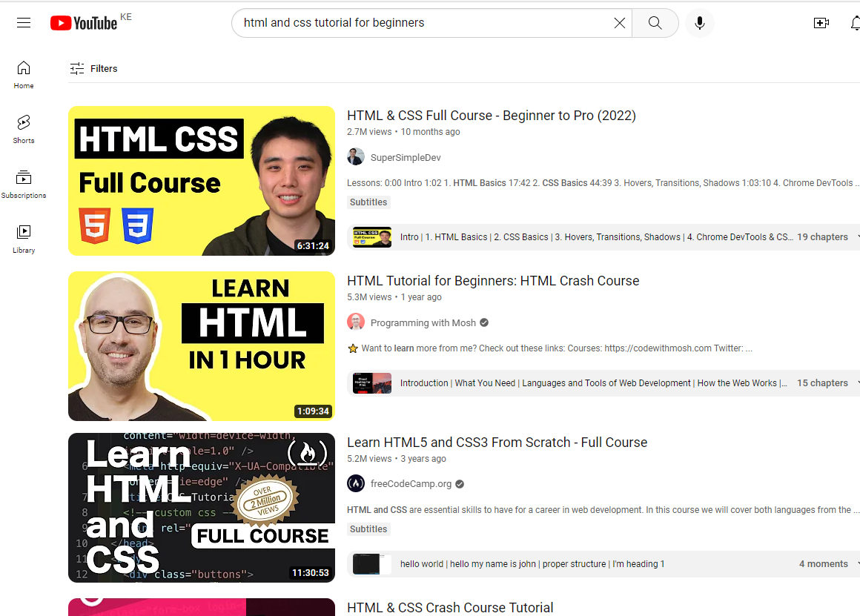Viewport: 860px width, 616px height.
Task: Visit SuperSimpleDev channel name
Action: [x=406, y=157]
